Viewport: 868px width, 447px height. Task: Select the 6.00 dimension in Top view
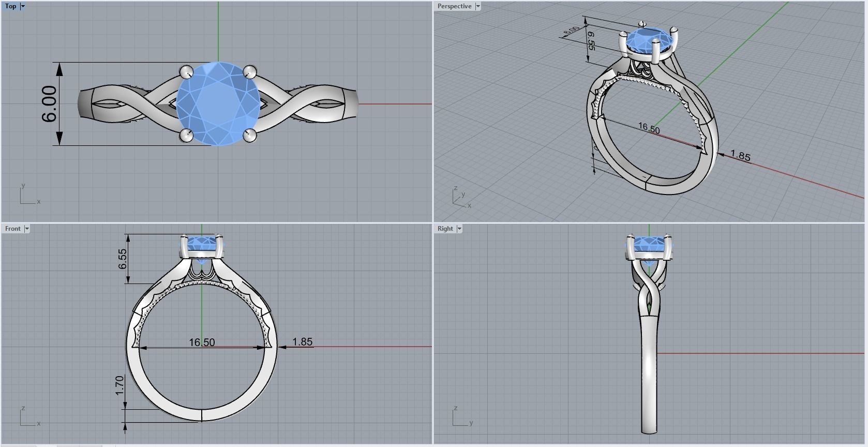[x=49, y=104]
